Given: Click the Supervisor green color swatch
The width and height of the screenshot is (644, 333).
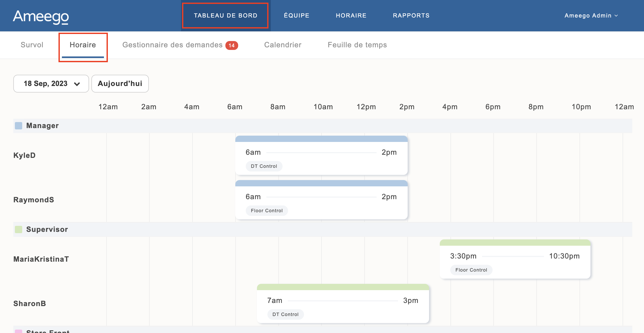Looking at the screenshot, I should tap(19, 229).
